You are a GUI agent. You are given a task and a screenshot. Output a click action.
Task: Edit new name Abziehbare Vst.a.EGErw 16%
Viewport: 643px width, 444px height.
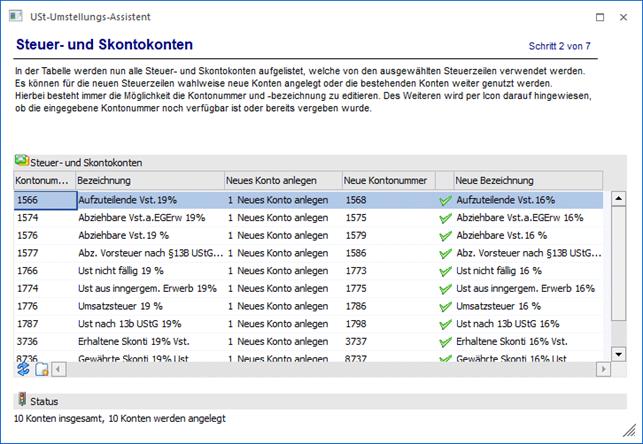click(x=520, y=217)
